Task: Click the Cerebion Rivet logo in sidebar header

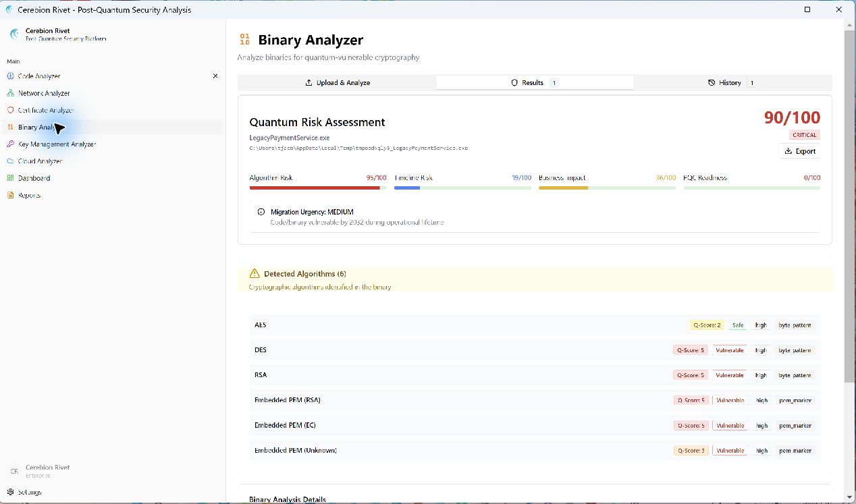Action: coord(14,34)
